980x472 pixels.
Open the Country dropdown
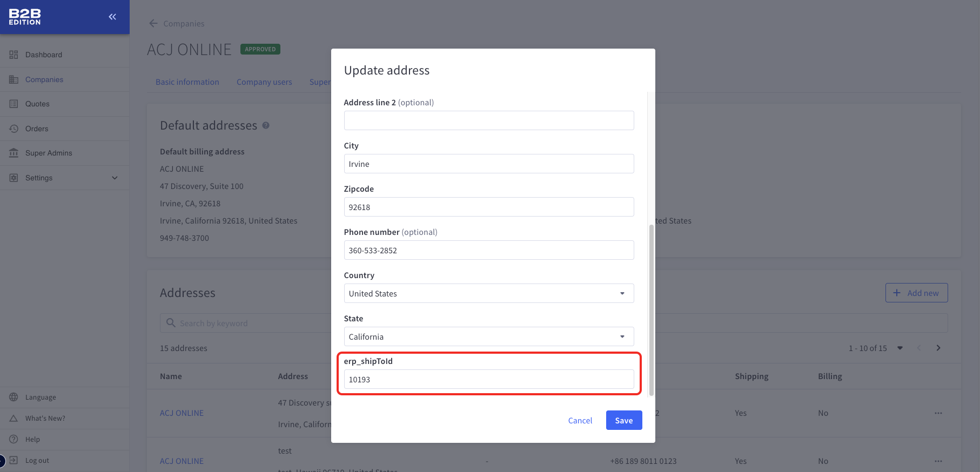coord(488,293)
